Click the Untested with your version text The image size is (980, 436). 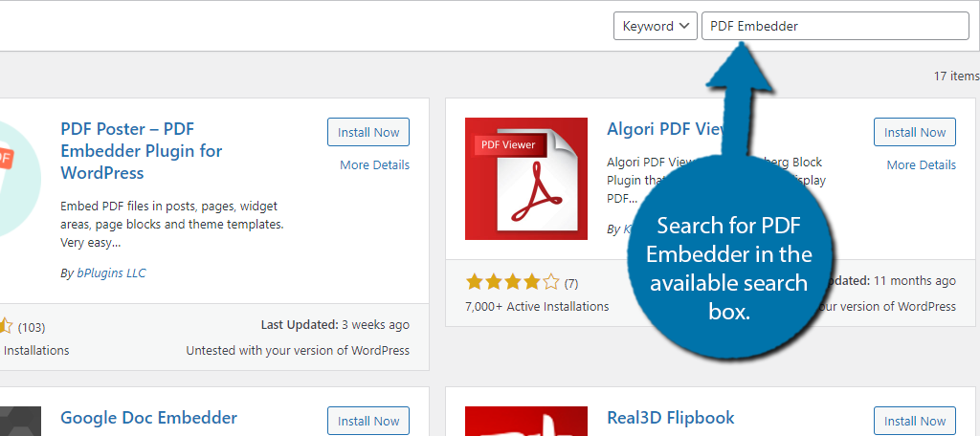coord(298,350)
